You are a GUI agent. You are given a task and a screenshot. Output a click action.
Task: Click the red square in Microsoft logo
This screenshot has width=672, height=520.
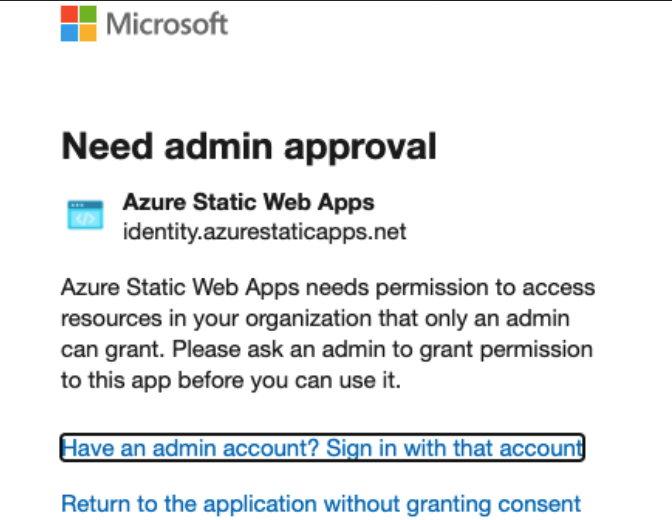coord(69,15)
